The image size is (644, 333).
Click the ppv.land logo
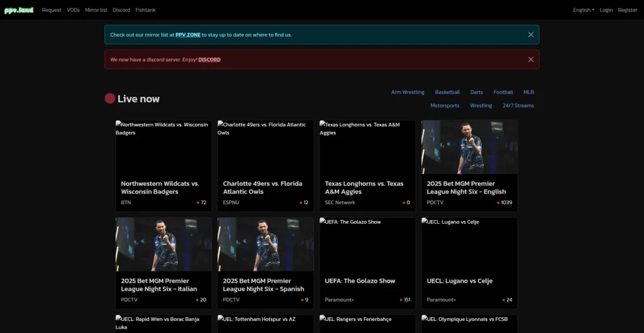19,10
